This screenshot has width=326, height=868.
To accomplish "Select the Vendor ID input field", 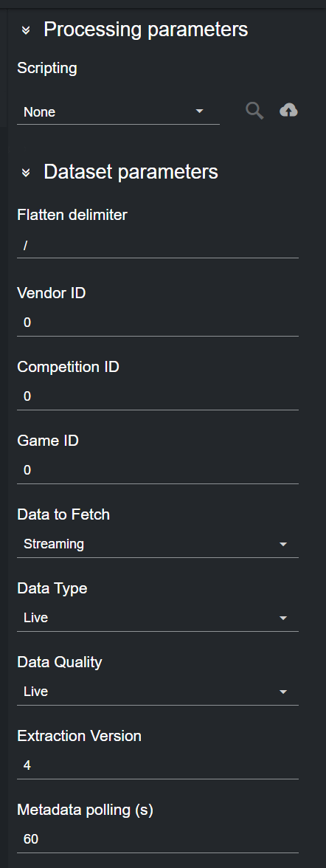I will pos(158,323).
